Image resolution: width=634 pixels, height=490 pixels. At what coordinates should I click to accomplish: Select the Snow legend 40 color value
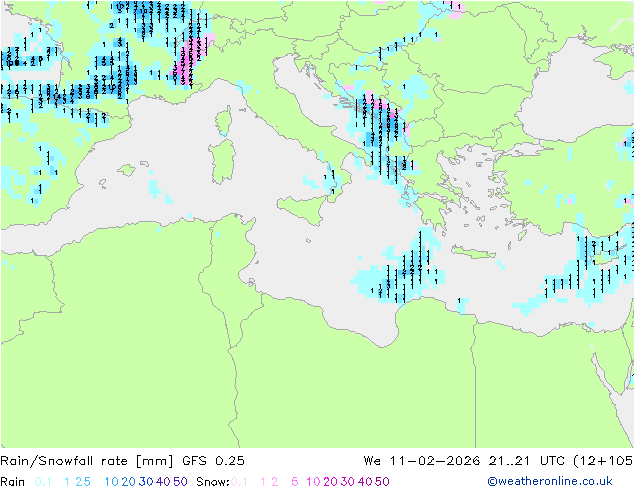point(365,482)
